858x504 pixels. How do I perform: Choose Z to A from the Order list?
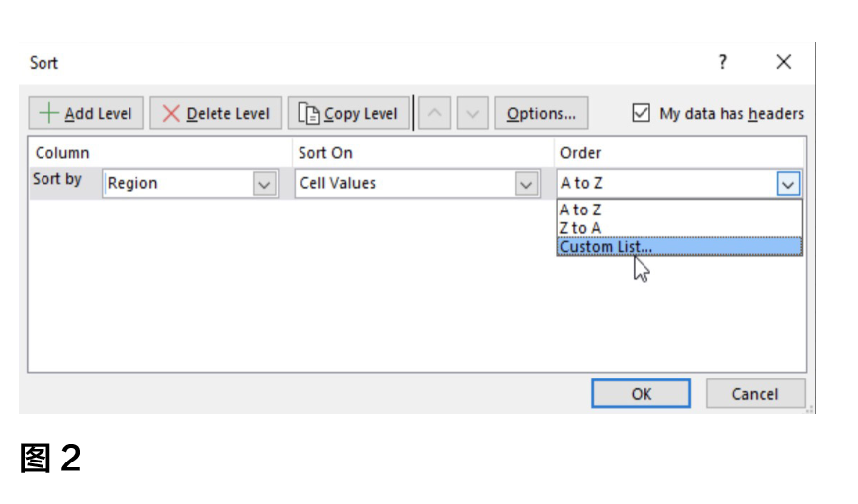[x=580, y=228]
